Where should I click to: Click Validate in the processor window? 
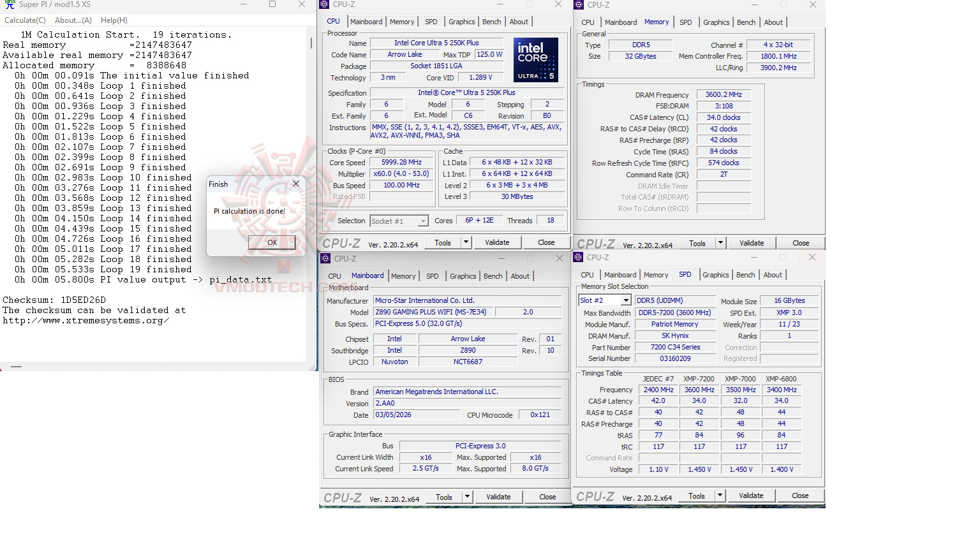tap(497, 242)
